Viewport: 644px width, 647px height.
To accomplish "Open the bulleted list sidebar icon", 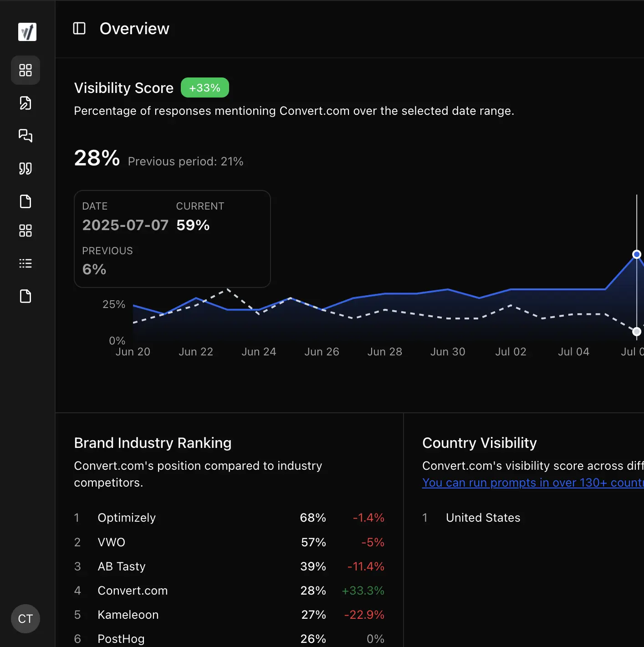I will [26, 263].
